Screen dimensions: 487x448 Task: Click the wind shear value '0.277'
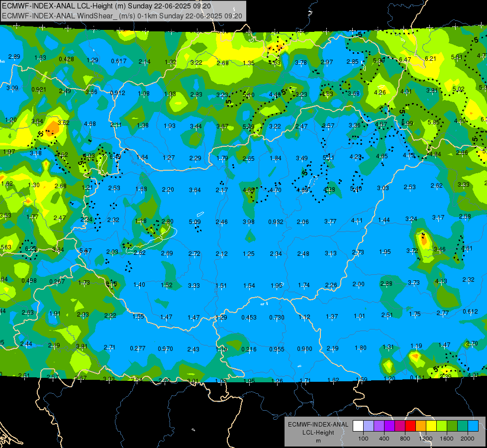[x=138, y=348]
